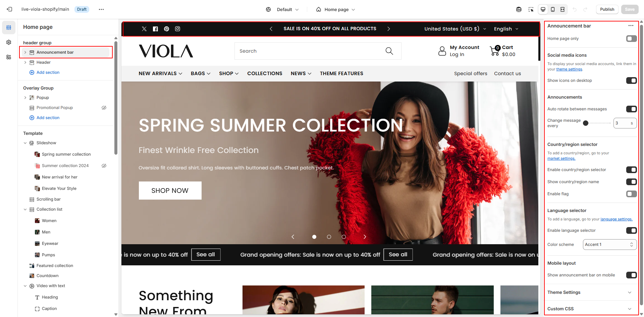The height and width of the screenshot is (317, 644).
Task: Switch to desktop preview icon
Action: coord(543,9)
